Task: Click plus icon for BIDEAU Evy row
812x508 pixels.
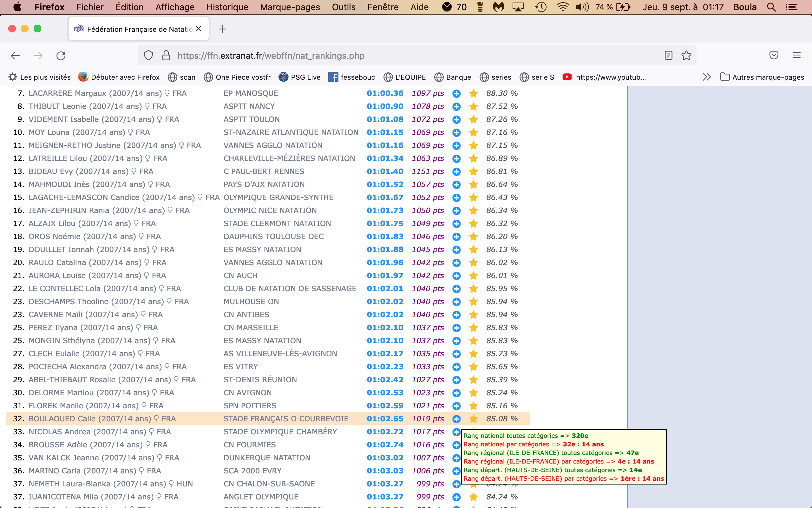Action: 456,172
